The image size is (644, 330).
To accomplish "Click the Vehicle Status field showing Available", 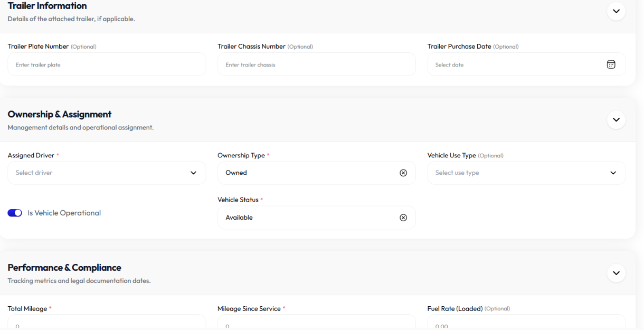I will (316, 218).
